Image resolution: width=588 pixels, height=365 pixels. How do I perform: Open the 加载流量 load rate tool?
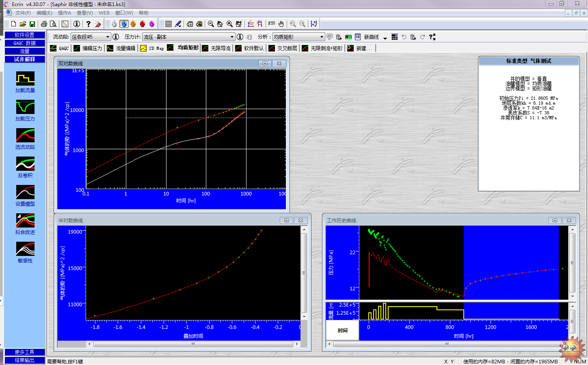point(25,82)
